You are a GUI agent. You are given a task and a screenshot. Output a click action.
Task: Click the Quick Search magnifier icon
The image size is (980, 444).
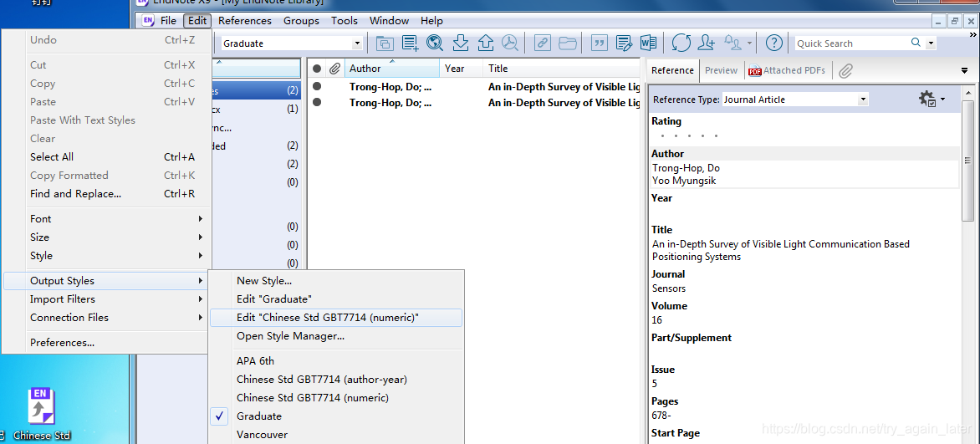(916, 43)
